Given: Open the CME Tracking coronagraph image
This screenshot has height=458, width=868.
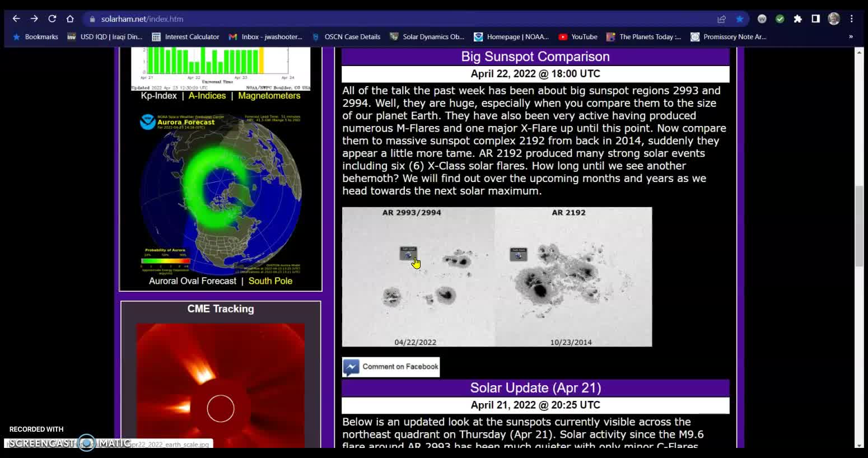Looking at the screenshot, I should coord(221,385).
